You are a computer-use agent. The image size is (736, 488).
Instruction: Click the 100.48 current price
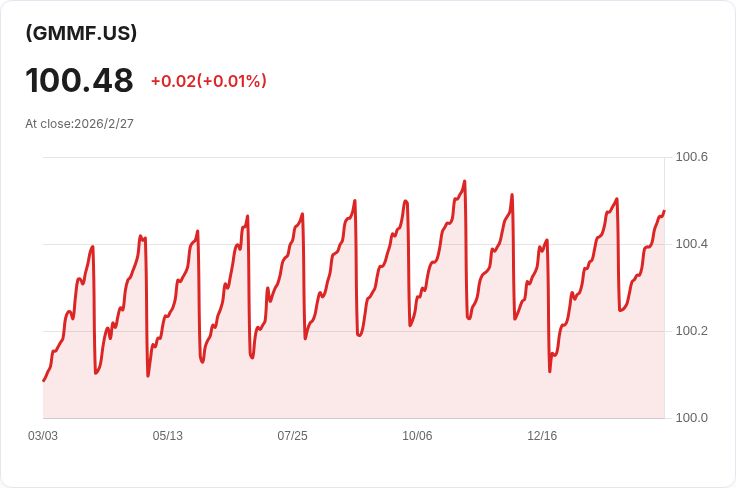[x=79, y=81]
